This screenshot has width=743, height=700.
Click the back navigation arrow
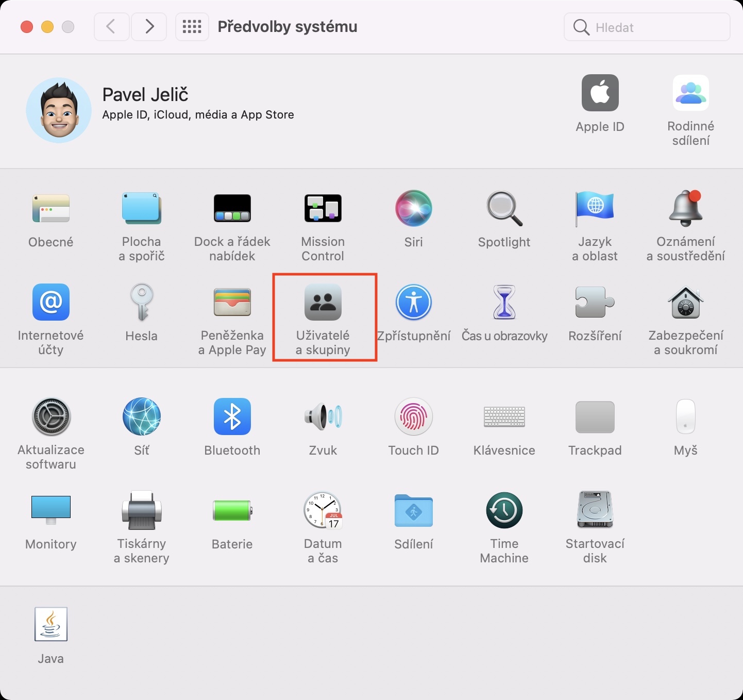[x=111, y=27]
